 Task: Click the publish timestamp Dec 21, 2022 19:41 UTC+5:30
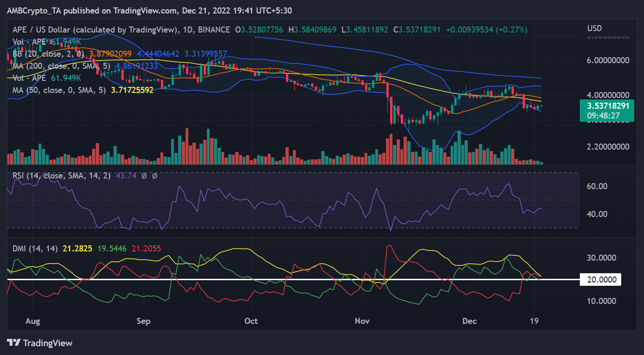pos(238,10)
